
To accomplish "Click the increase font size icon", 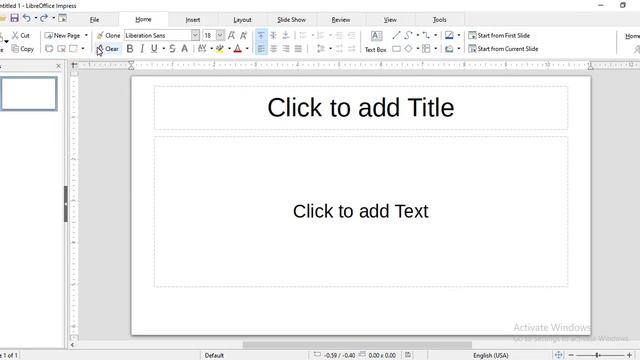I will tap(231, 36).
